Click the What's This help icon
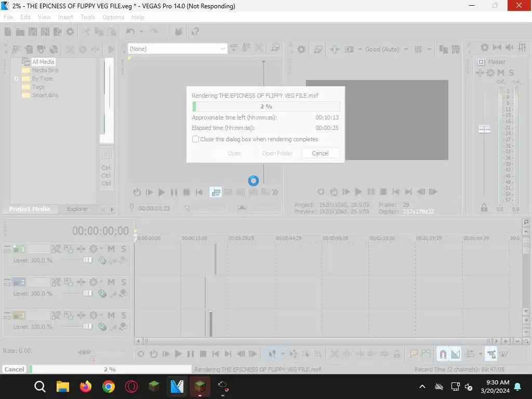The image size is (532, 399). pyautogui.click(x=195, y=32)
